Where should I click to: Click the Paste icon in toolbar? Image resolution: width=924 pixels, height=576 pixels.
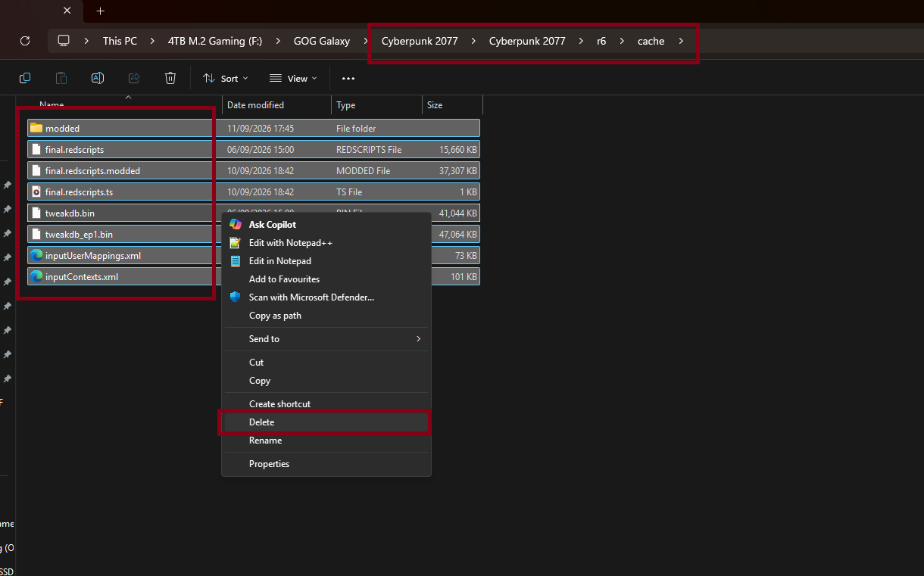61,78
